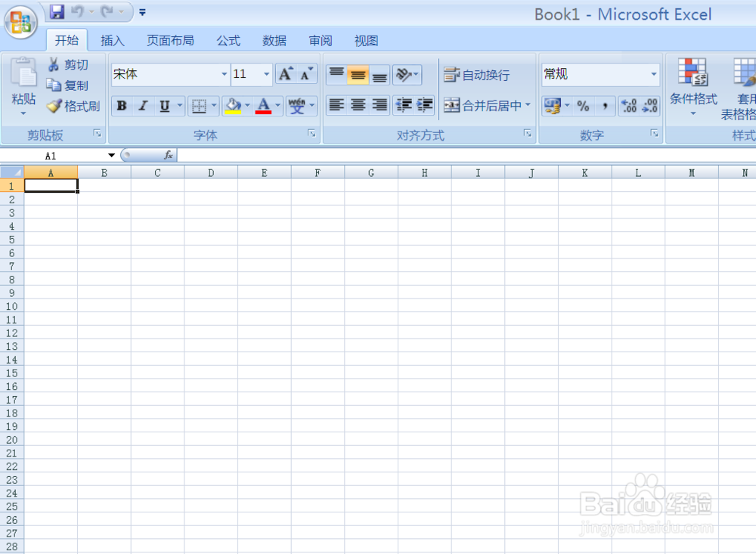Enable 自动换行 wrap text

pyautogui.click(x=477, y=75)
